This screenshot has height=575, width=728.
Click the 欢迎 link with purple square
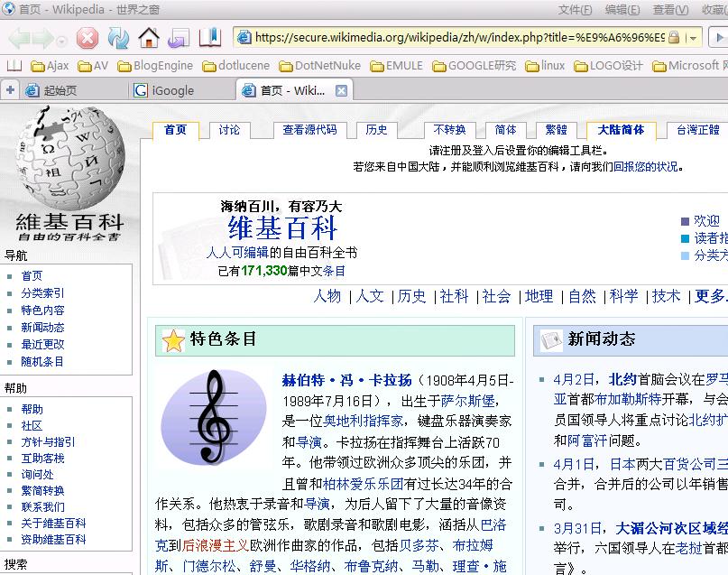(706, 220)
